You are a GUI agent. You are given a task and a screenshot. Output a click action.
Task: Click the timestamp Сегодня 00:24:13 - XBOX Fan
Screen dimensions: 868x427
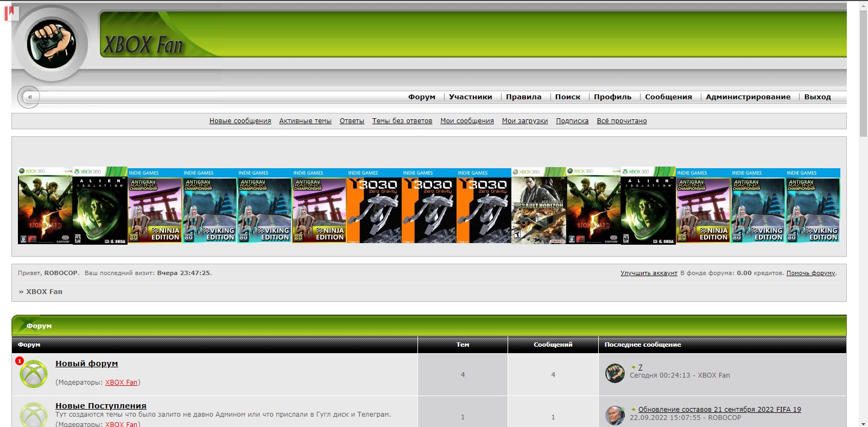coord(680,375)
